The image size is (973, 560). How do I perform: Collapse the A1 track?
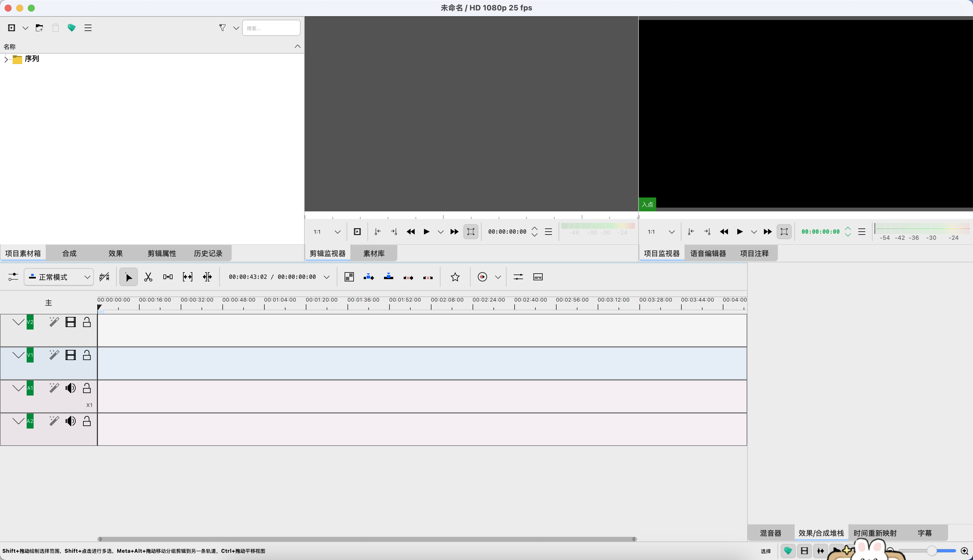click(x=18, y=388)
